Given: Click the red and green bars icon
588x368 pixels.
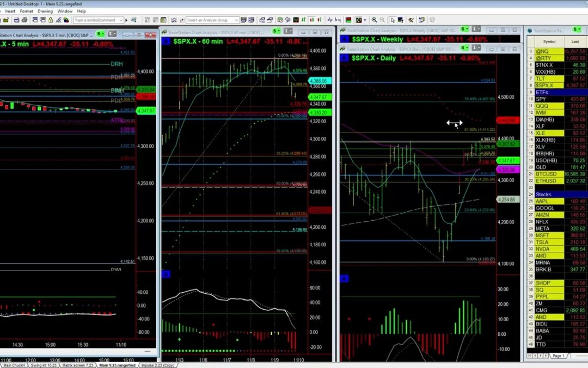Looking at the screenshot, I should coord(348,20).
